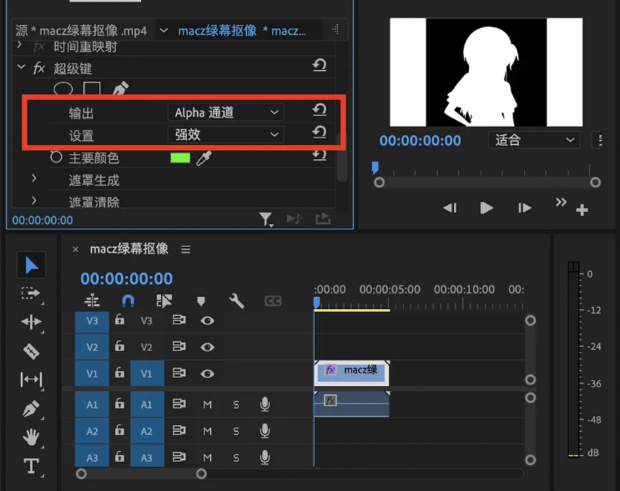This screenshot has height=491, width=620.
Task: Solo audio track A2
Action: click(x=236, y=431)
